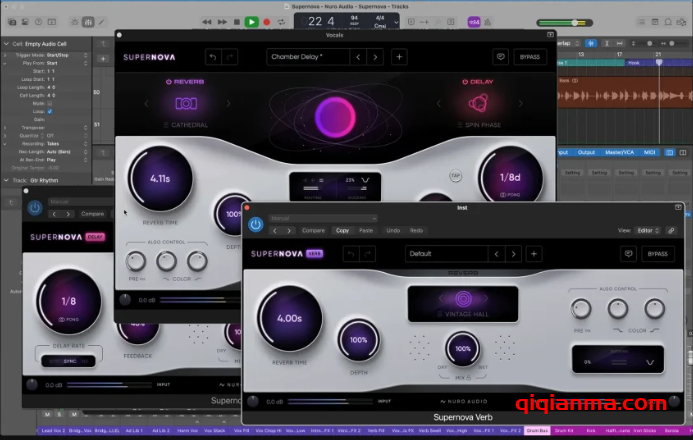This screenshot has width=693, height=440.
Task: Select the MIDI tab in mixer filter bar
Action: tap(649, 152)
